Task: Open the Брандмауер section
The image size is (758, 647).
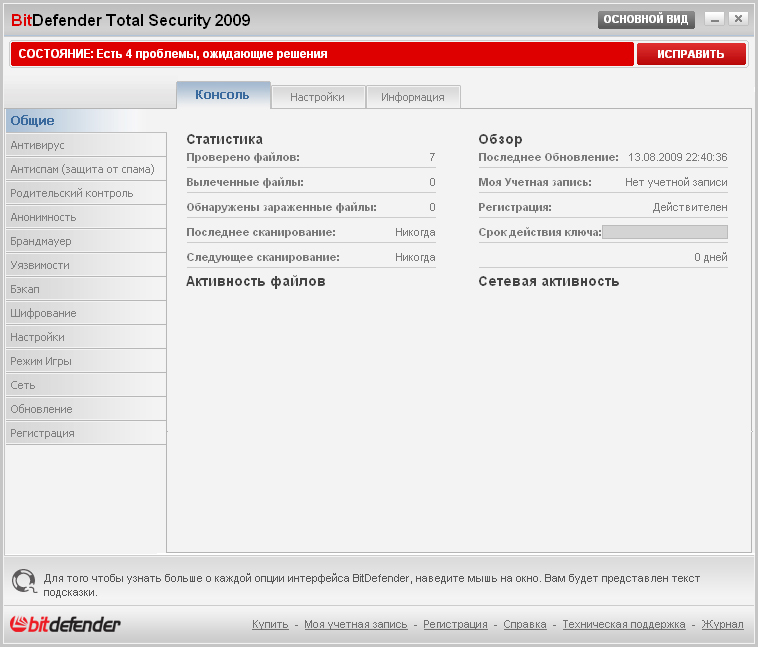Action: click(x=86, y=241)
